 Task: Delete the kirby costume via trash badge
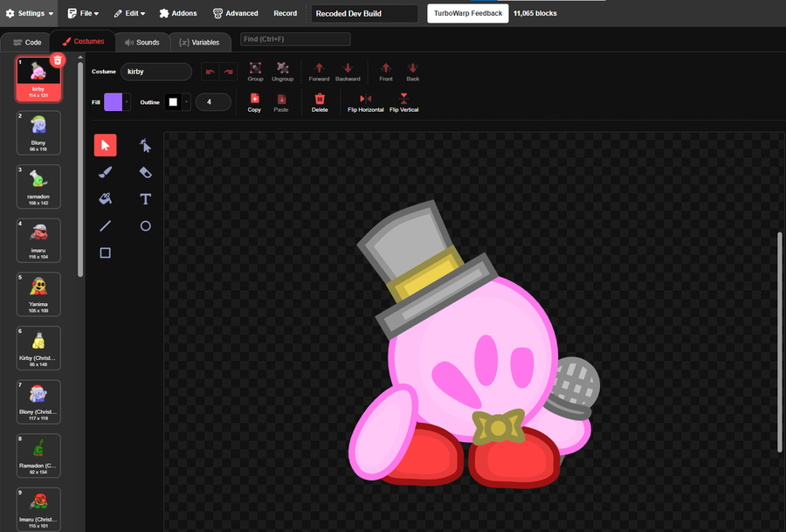(x=58, y=60)
